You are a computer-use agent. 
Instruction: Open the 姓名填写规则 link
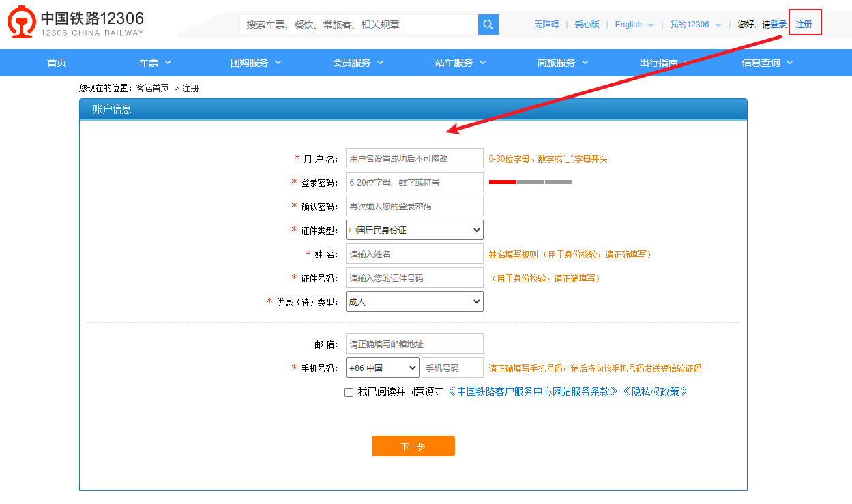point(513,254)
